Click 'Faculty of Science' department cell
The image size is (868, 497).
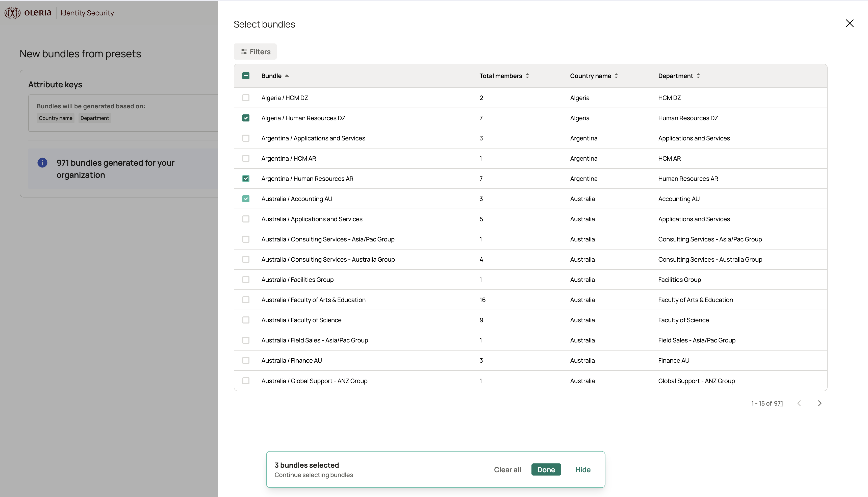683,320
